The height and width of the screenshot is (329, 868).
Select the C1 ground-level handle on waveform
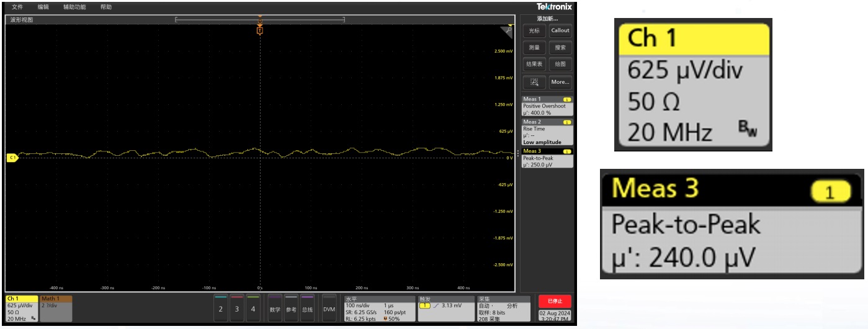click(12, 158)
